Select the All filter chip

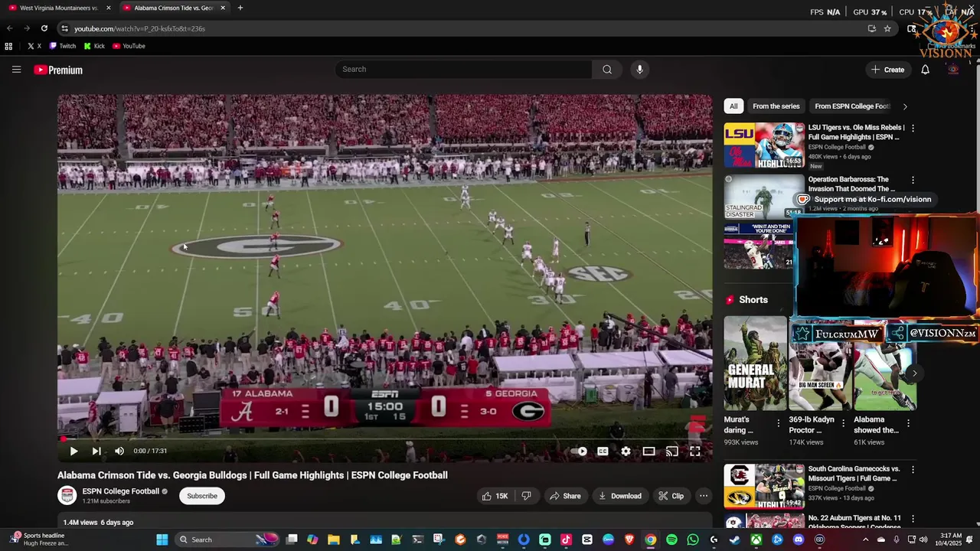(733, 106)
